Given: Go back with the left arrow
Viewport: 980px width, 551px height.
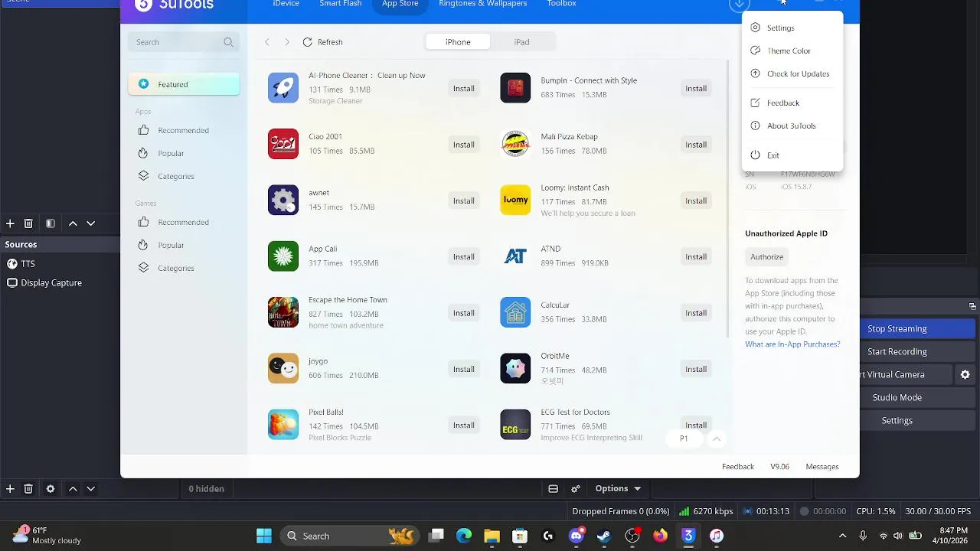Looking at the screenshot, I should [266, 42].
